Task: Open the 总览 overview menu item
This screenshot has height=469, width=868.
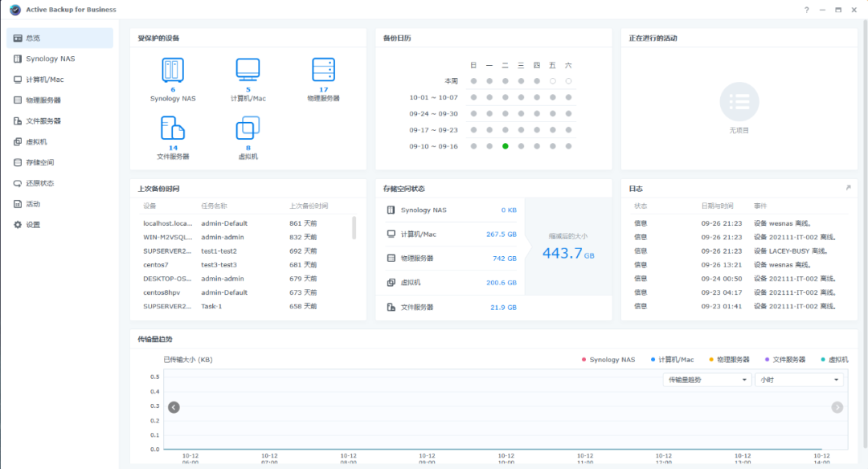Action: click(59, 39)
